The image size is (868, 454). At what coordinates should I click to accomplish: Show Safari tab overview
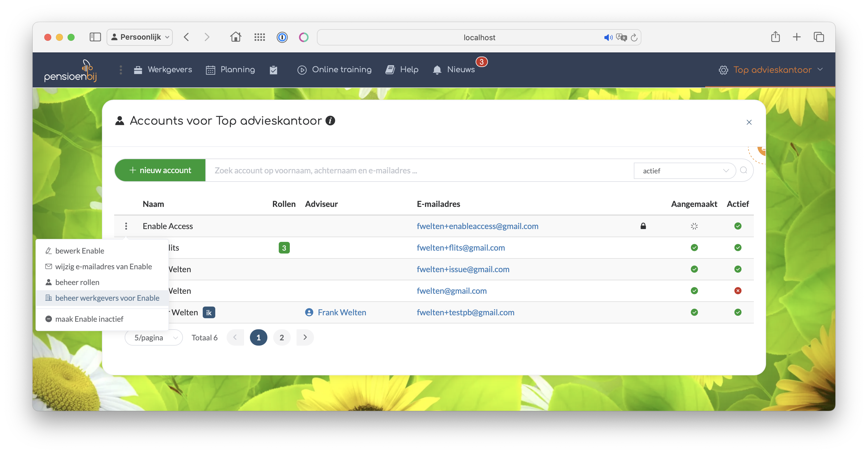pos(818,37)
